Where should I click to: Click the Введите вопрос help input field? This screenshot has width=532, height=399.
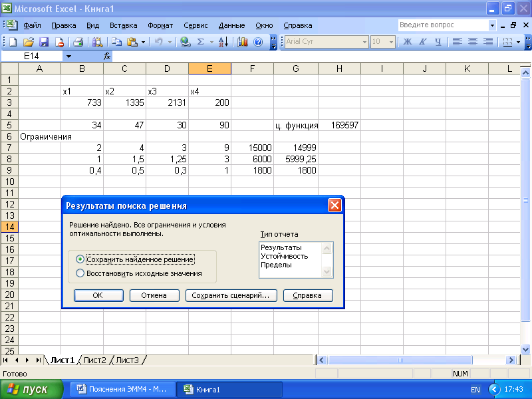point(443,25)
